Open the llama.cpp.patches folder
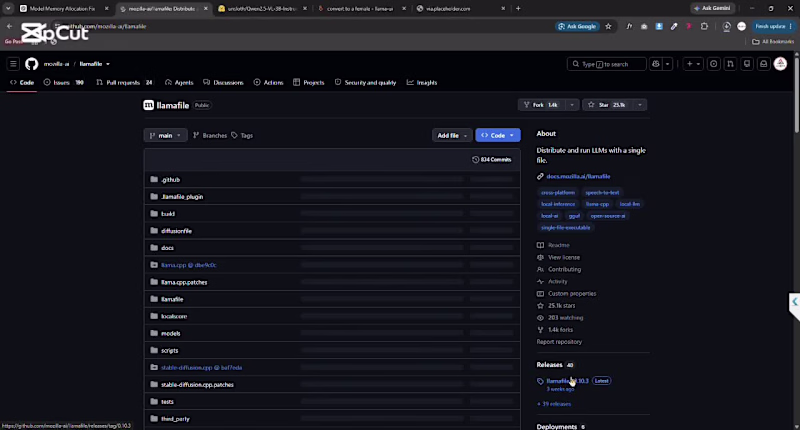The height and width of the screenshot is (430, 800). click(x=184, y=282)
